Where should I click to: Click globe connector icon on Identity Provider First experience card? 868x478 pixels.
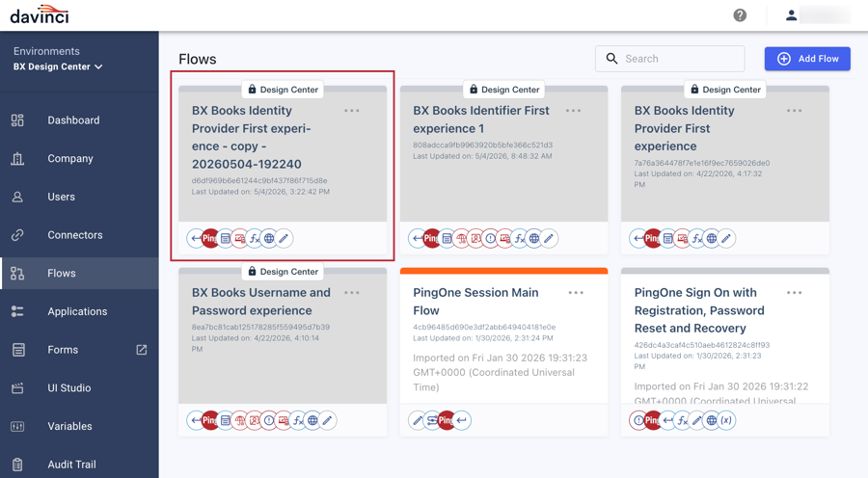click(x=712, y=238)
